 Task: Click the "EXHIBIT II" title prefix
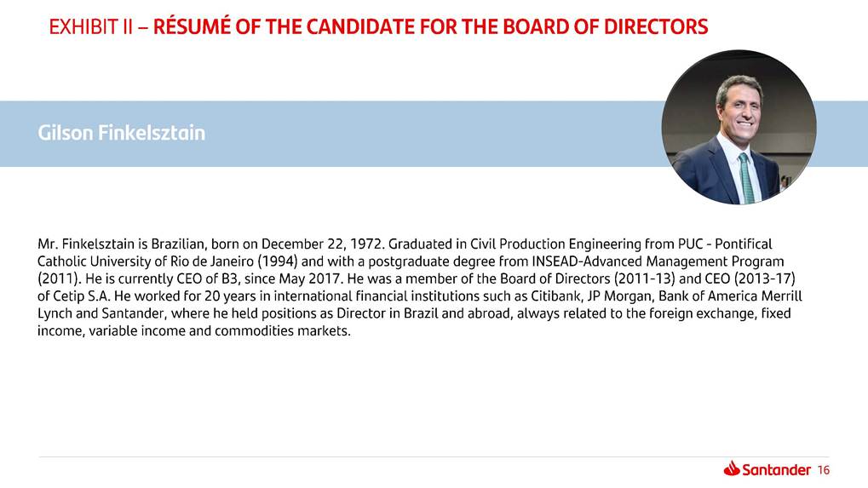pos(89,27)
